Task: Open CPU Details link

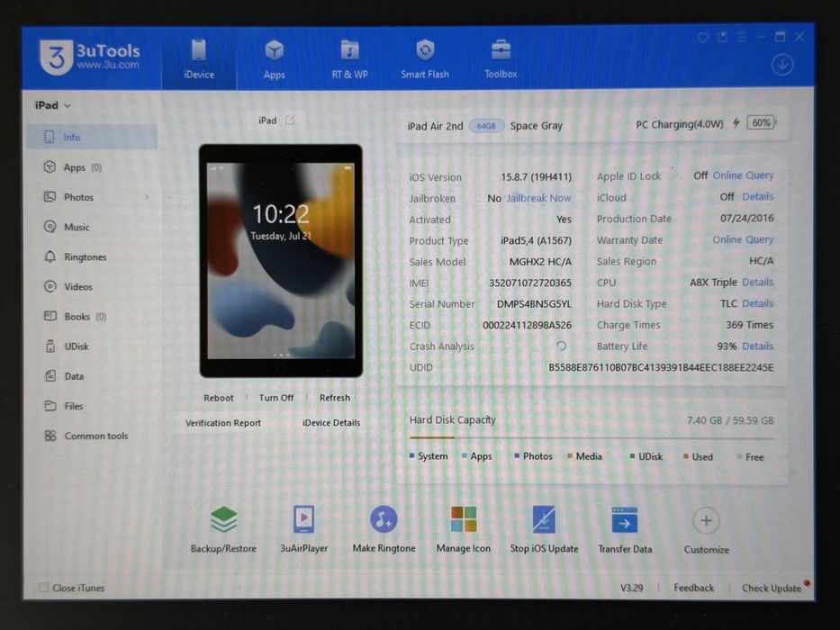Action: (757, 283)
